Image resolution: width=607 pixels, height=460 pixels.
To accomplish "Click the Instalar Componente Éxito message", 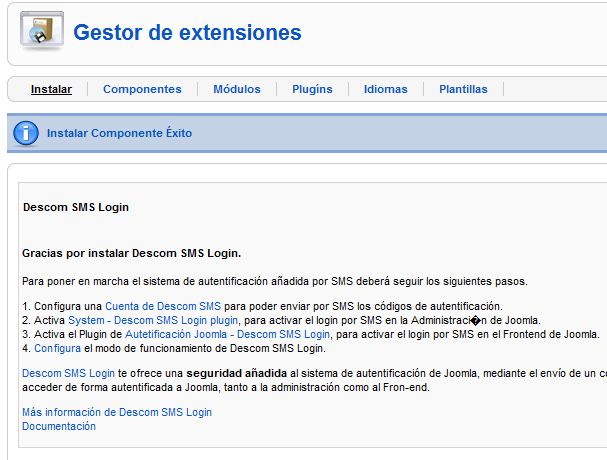I will [119, 133].
